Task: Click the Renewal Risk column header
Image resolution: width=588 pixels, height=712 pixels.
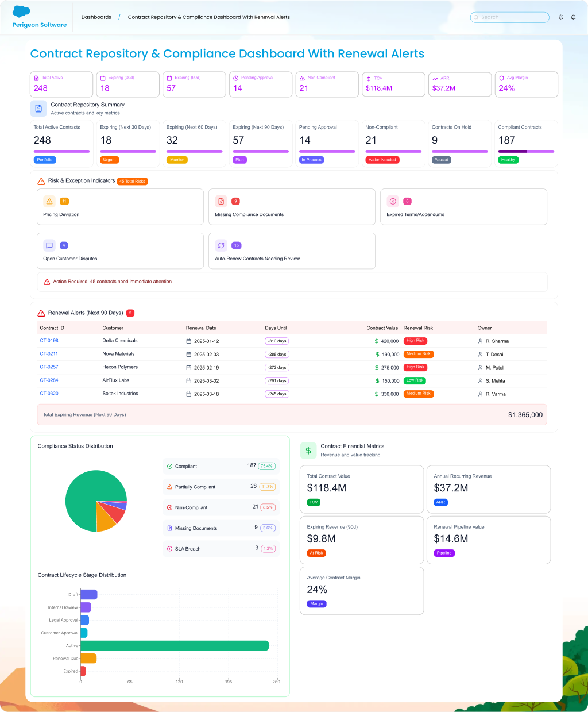Action: [x=418, y=328]
